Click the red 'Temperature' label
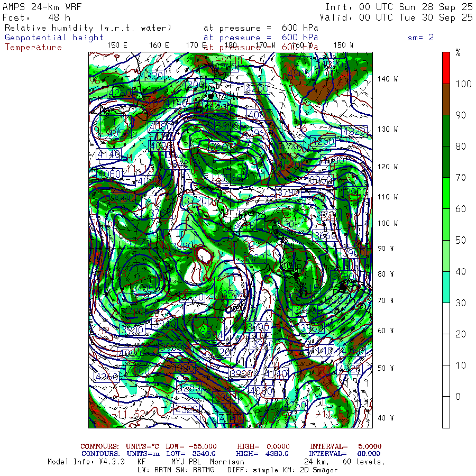476x476 pixels. [33, 48]
